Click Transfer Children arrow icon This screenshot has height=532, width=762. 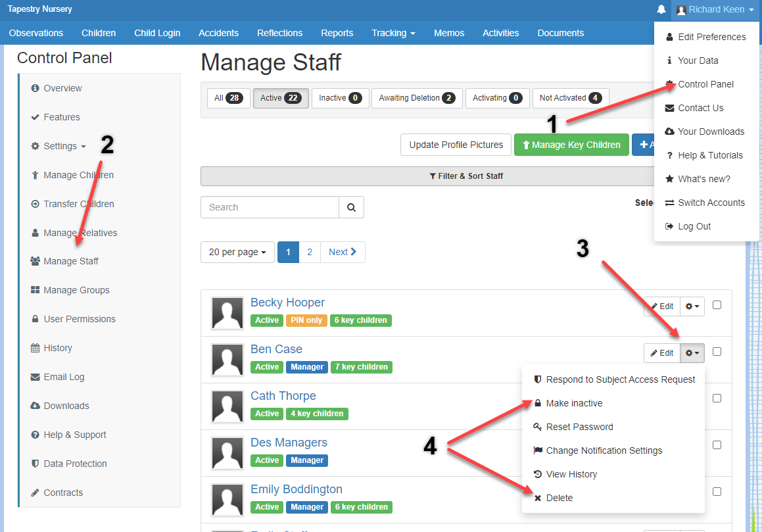coord(35,204)
